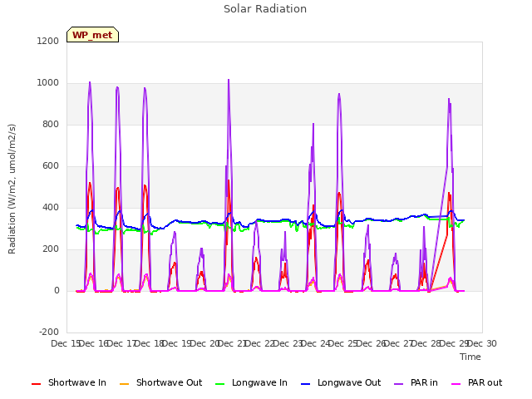Image resolution: width=532 pixels, height=399 pixels.
Task: Click the PAR in peak above 1000 near Dec 21
Action: [x=229, y=81]
